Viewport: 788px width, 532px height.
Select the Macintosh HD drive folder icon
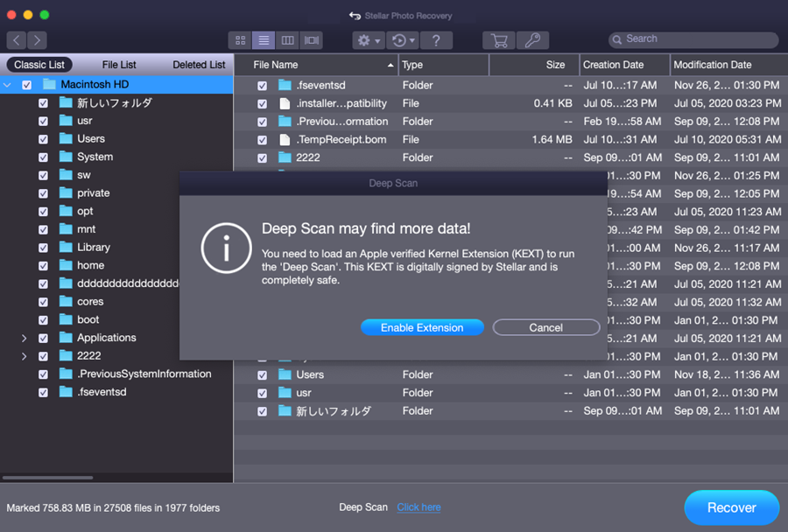click(x=49, y=84)
